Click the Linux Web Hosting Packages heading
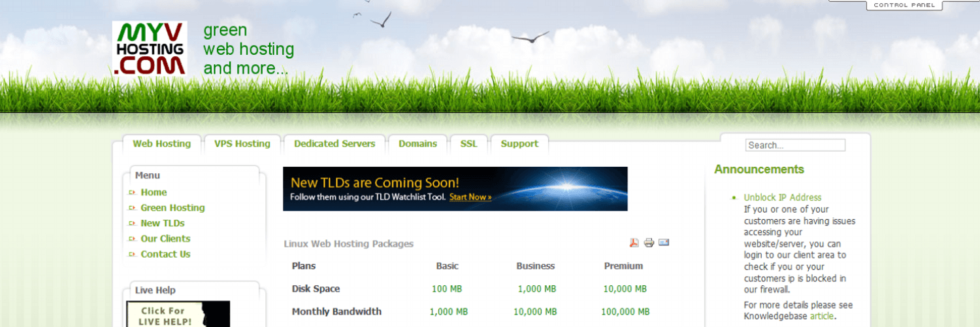 click(349, 244)
